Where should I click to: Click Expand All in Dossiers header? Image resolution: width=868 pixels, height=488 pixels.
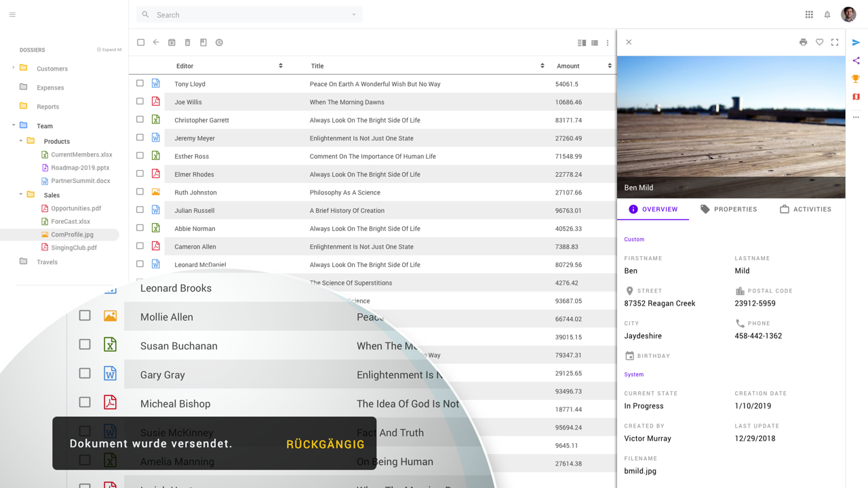pos(109,49)
